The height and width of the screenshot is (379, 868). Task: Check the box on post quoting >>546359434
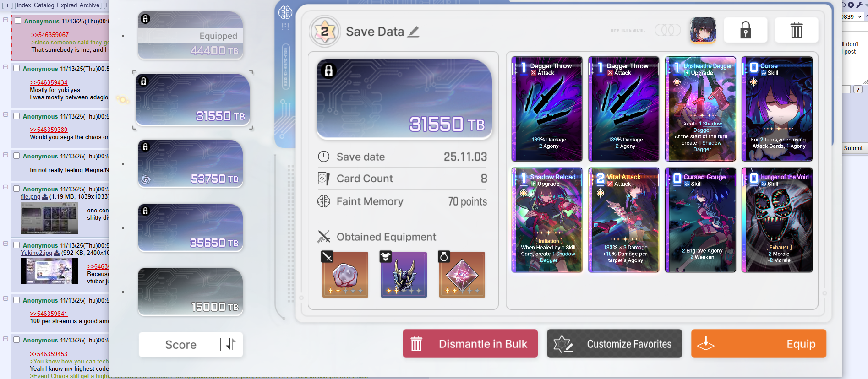click(x=16, y=68)
